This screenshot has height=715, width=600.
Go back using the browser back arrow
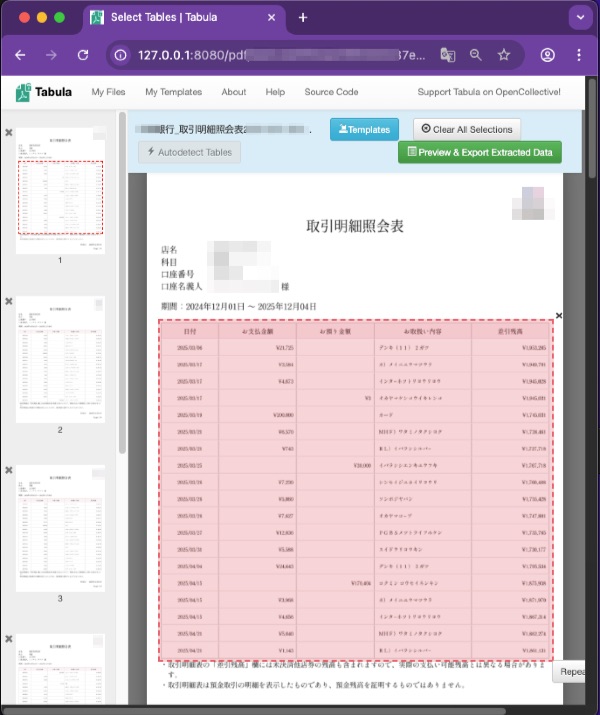20,55
